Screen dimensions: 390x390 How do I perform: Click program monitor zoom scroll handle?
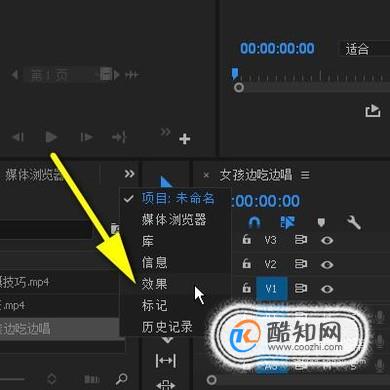pos(239,88)
